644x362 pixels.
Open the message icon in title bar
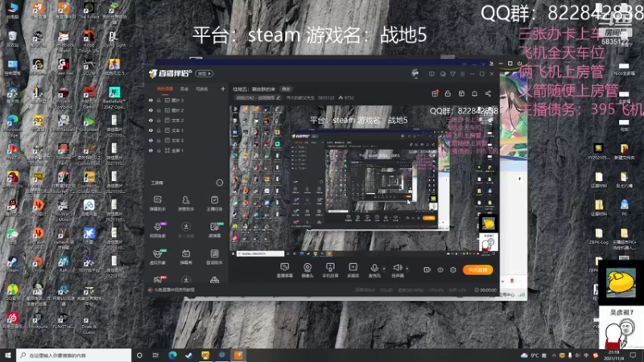click(x=431, y=74)
